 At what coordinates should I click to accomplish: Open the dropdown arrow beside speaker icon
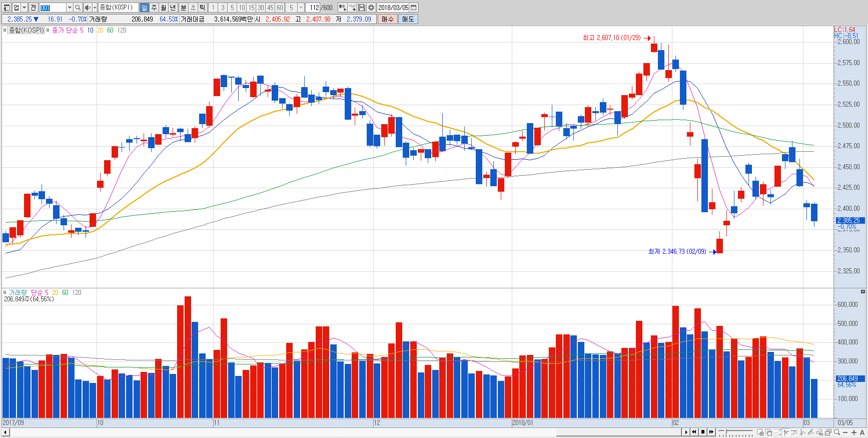click(95, 8)
